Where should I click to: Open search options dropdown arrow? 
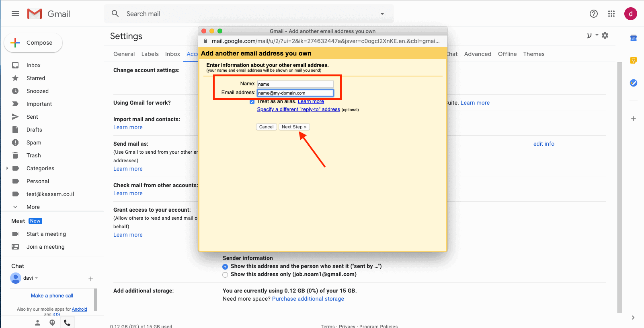click(x=382, y=14)
